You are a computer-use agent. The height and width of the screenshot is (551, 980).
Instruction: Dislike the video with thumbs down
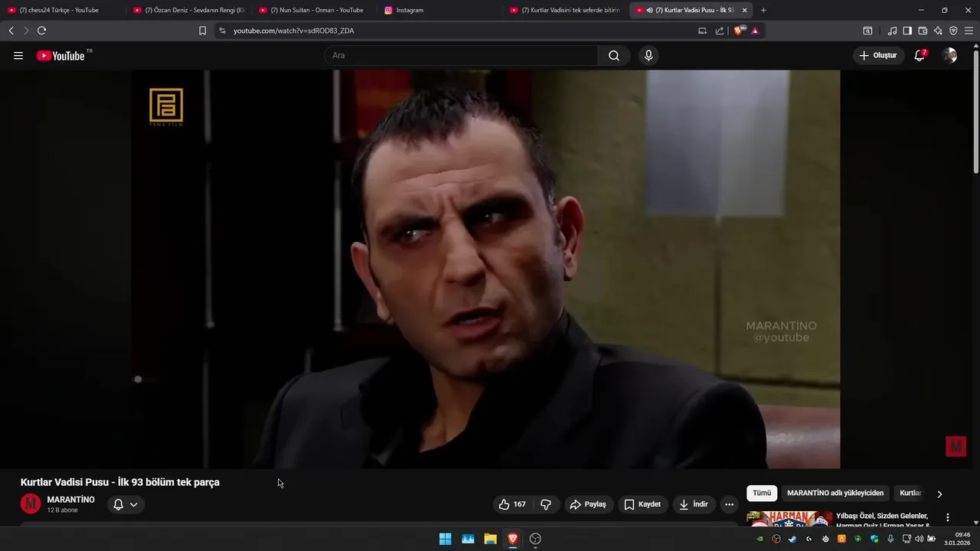(x=546, y=504)
